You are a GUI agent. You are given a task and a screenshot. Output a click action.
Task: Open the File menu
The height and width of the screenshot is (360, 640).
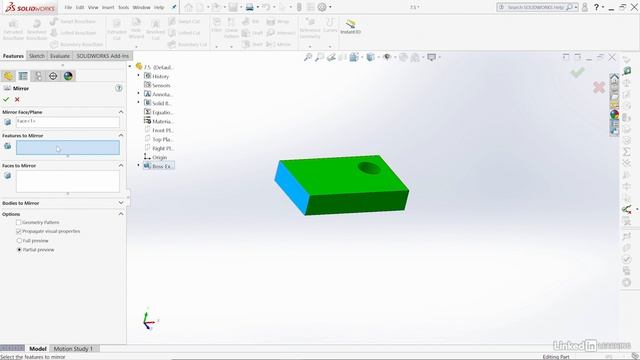(x=68, y=7)
